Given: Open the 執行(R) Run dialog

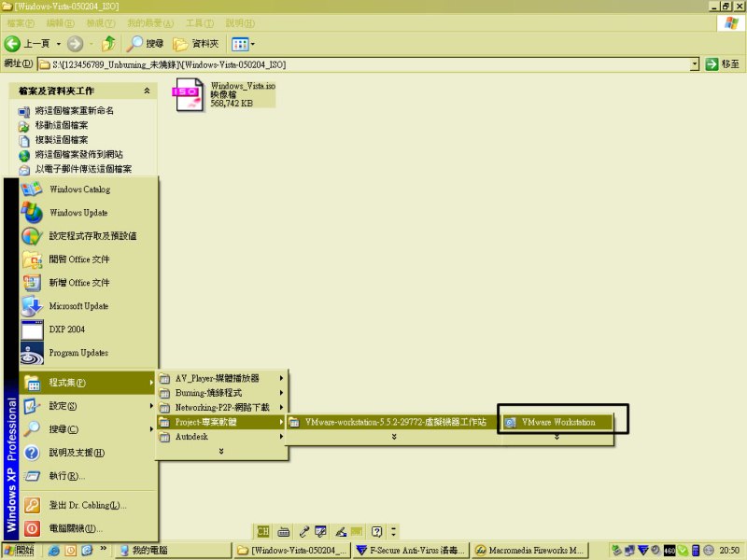Looking at the screenshot, I should pyautogui.click(x=88, y=476).
